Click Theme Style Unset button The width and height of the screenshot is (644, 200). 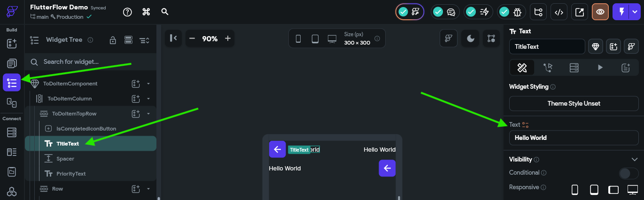pos(574,103)
